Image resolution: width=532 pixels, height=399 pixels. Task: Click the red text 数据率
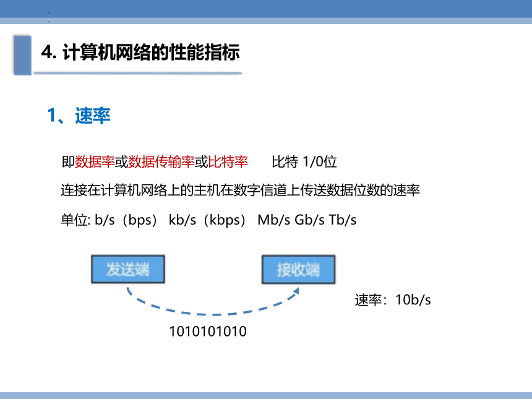coord(95,161)
